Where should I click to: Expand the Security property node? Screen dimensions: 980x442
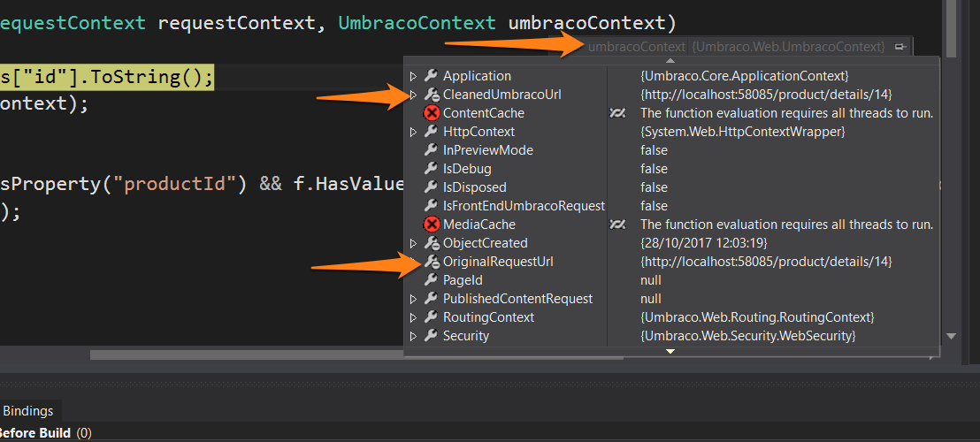click(413, 336)
